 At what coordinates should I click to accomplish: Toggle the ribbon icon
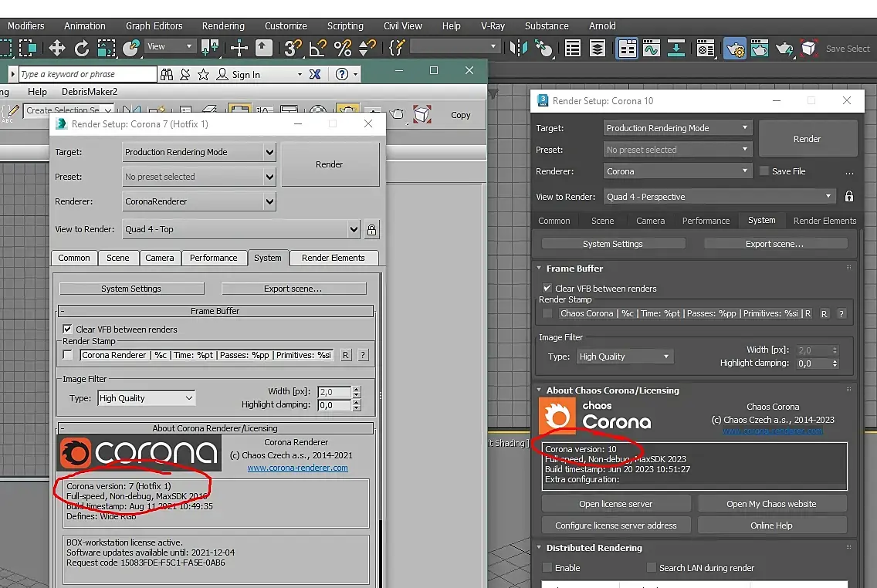(627, 49)
